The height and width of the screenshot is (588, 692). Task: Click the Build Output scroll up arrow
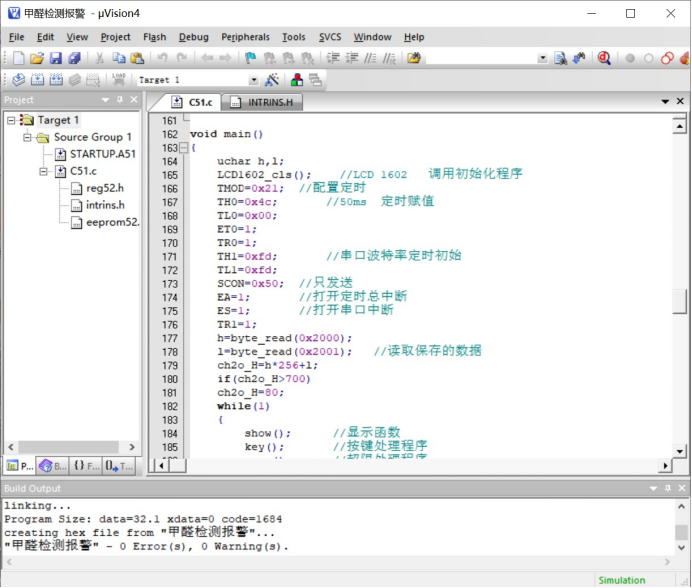pos(681,507)
